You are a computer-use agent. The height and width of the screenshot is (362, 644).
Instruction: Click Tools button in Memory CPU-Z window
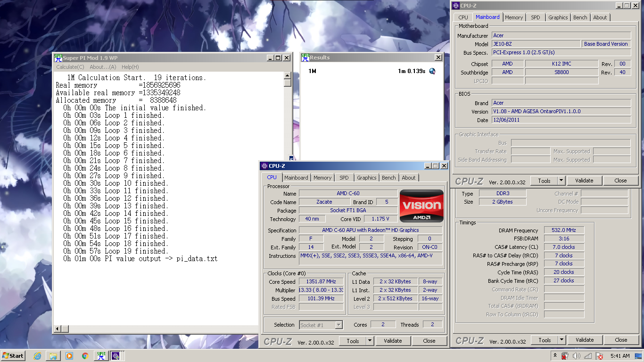coord(545,340)
